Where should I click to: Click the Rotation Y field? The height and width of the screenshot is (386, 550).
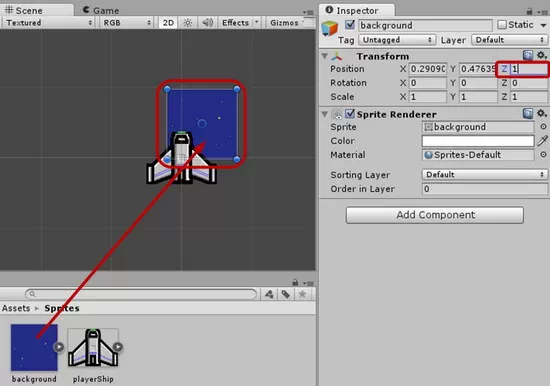478,83
